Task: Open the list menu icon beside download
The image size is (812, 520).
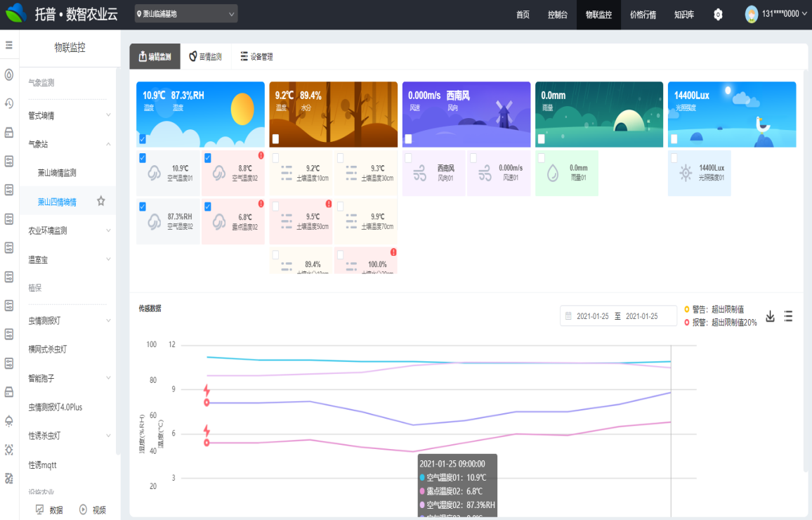Action: click(788, 316)
